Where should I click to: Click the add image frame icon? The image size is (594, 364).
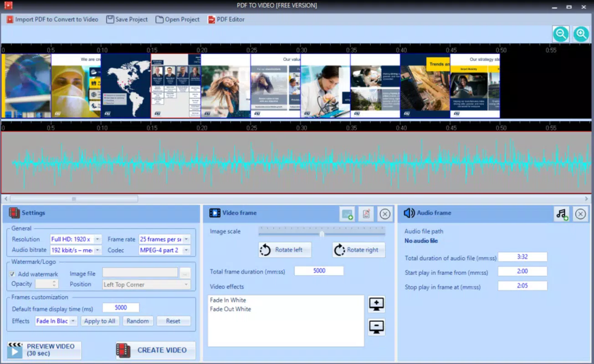[347, 214]
